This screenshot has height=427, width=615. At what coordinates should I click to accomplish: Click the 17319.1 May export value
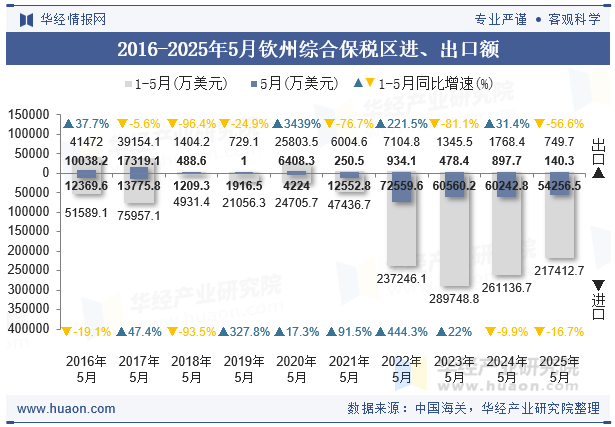point(139,161)
